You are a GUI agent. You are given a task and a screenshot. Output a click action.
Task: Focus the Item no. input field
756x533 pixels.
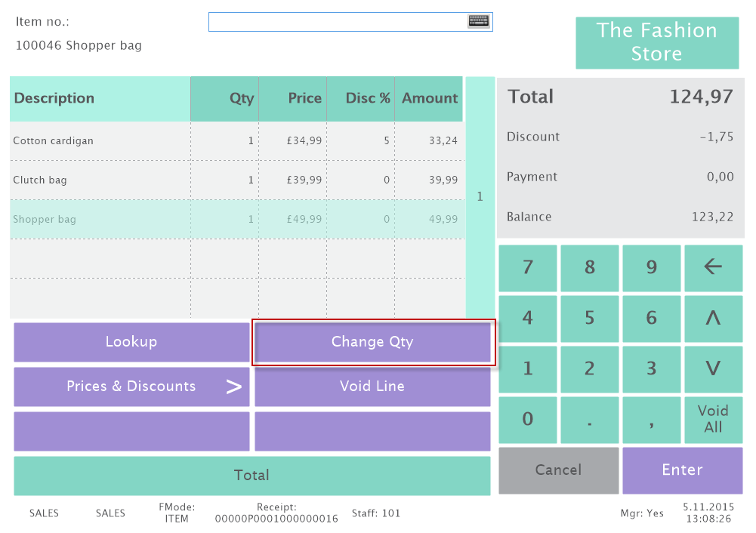coord(337,22)
